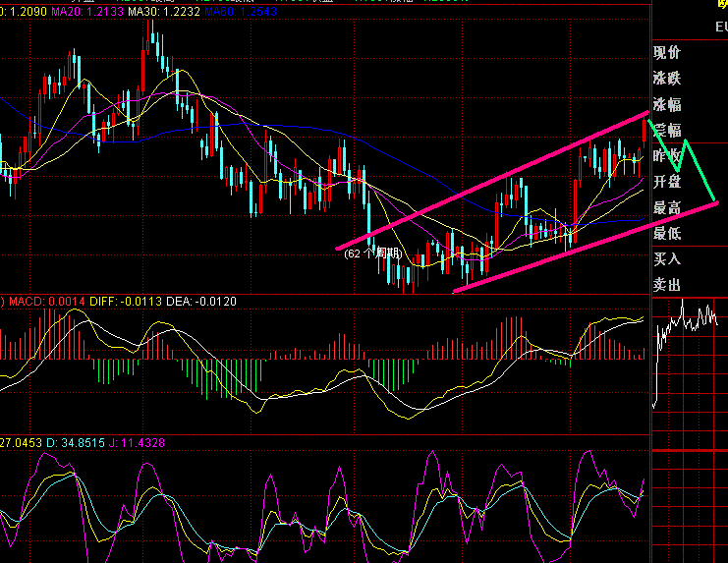Image resolution: width=728 pixels, height=563 pixels.
Task: Select the 振幅 quote label
Action: click(667, 130)
